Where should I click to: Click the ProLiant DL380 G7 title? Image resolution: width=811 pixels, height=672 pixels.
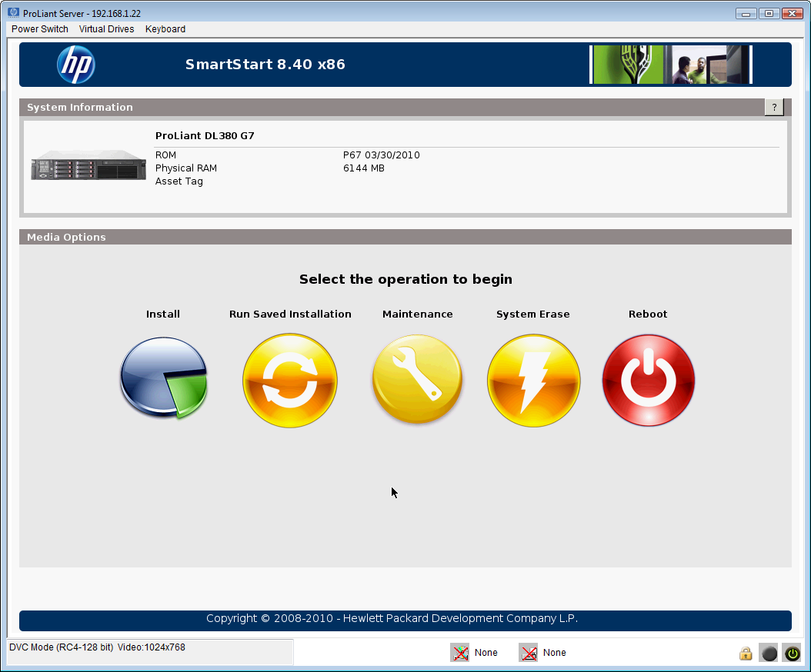pos(205,135)
